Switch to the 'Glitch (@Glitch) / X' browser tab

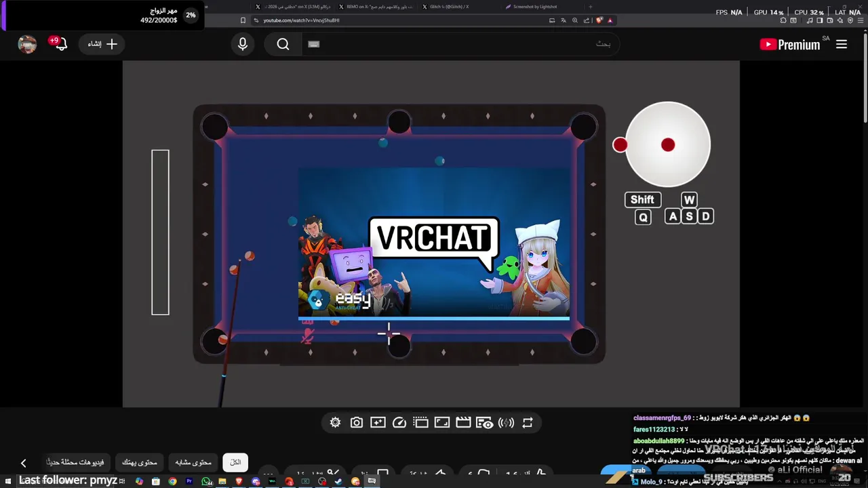pyautogui.click(x=458, y=7)
